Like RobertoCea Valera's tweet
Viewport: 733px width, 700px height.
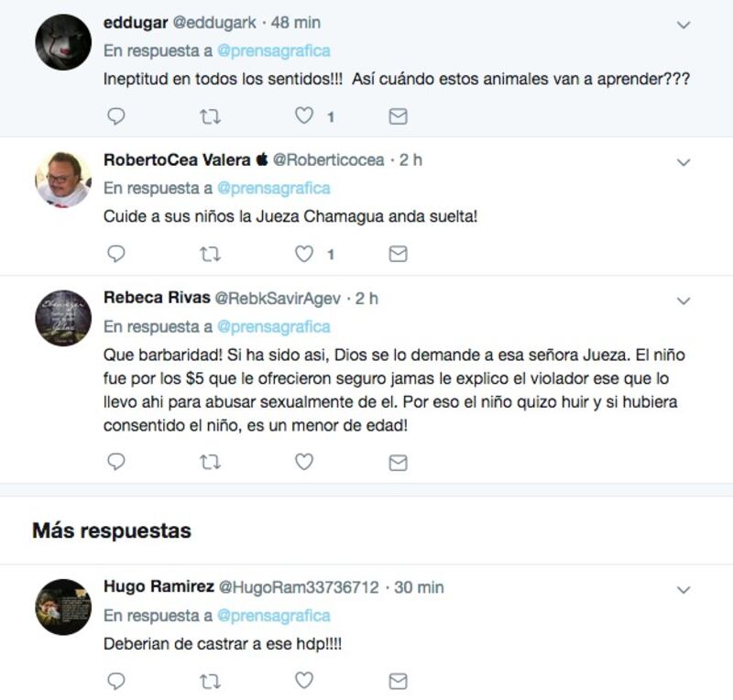[304, 254]
